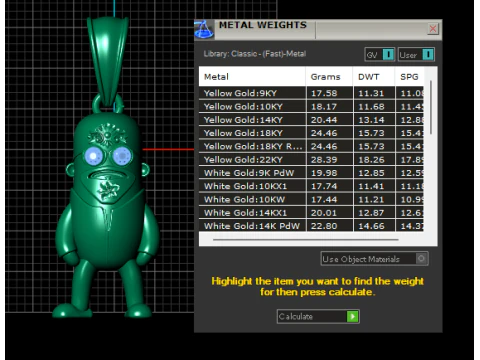
Task: Select the Yellow Gold:18KY R... row
Action: coord(311,146)
